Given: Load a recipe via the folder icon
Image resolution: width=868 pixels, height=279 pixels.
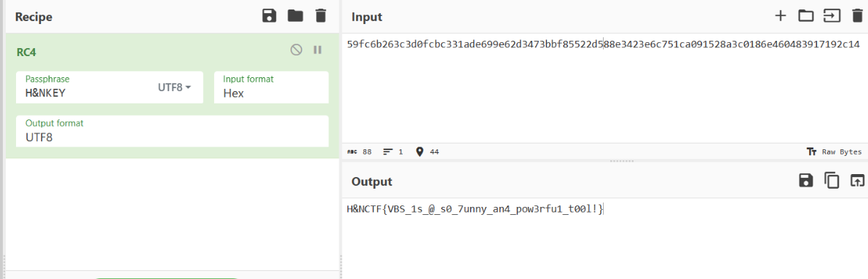Looking at the screenshot, I should coord(296,16).
